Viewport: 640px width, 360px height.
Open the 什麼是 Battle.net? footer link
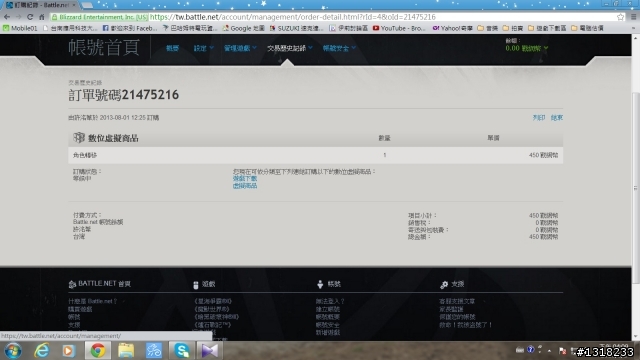point(93,301)
